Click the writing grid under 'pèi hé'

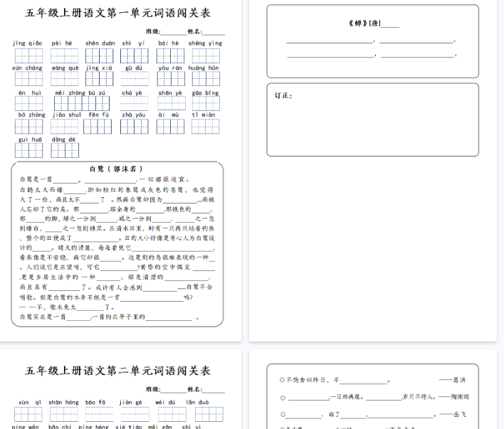pos(63,56)
